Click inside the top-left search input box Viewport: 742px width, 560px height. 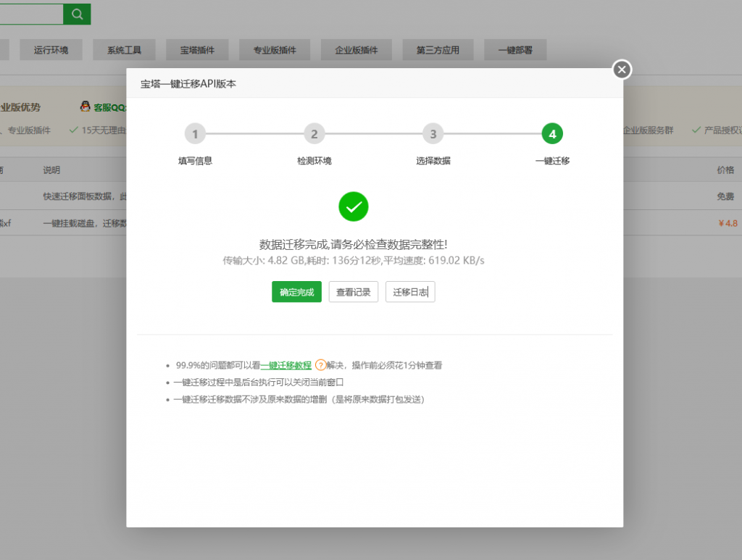[x=30, y=14]
